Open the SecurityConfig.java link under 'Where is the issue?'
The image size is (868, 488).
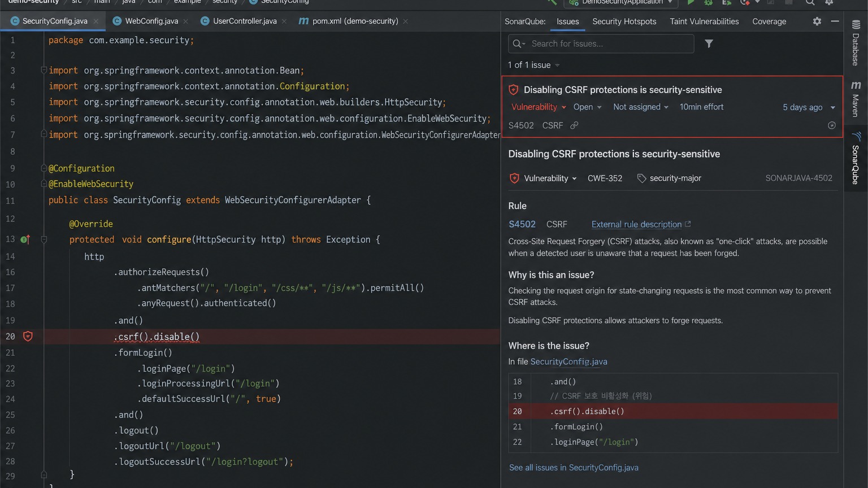click(x=568, y=361)
